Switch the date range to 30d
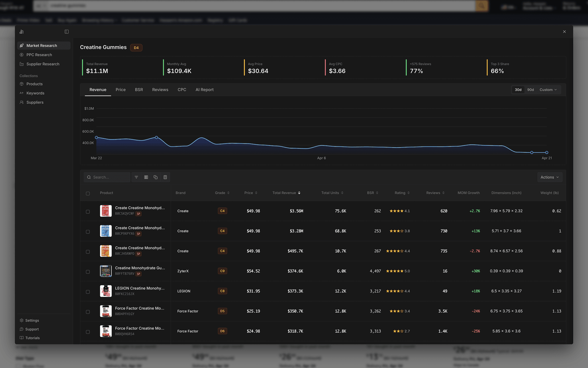Image resolution: width=588 pixels, height=368 pixels. pos(518,90)
